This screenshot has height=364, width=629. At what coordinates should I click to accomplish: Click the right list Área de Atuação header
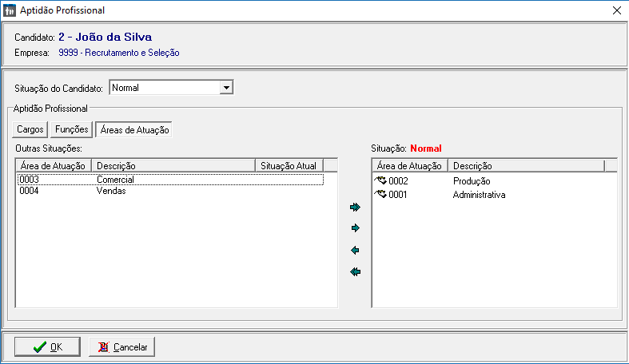pos(409,165)
